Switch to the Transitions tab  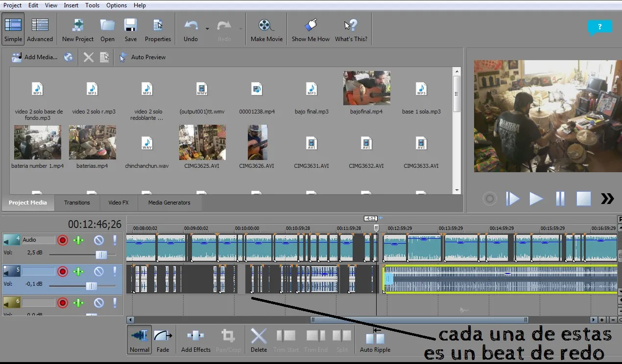[x=77, y=203]
